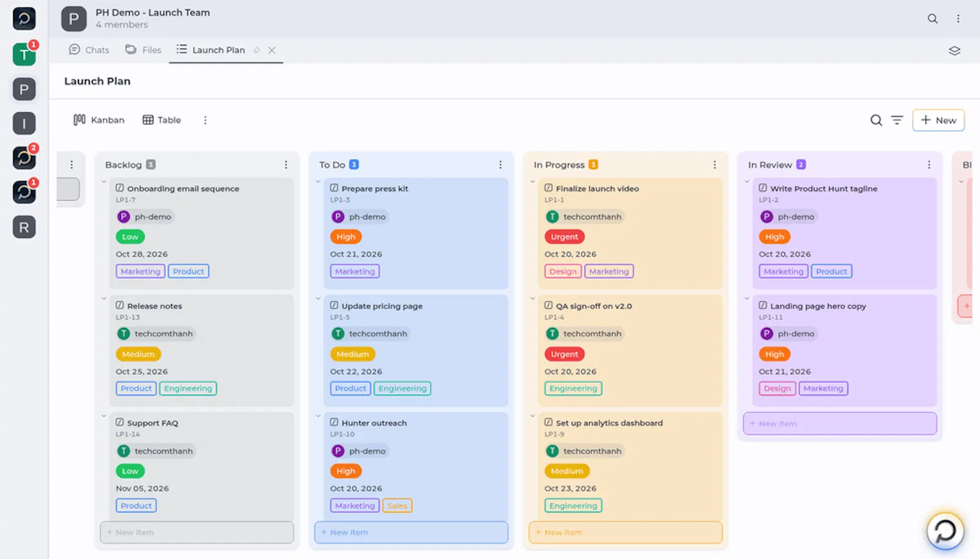
Task: Collapse the Hunter outreach card
Action: click(x=318, y=416)
